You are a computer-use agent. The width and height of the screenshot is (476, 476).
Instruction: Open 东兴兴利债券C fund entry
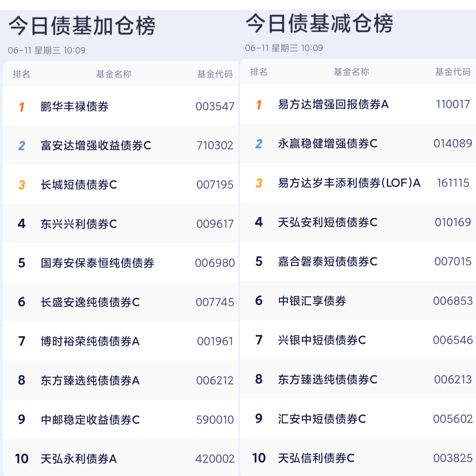pyautogui.click(x=79, y=224)
